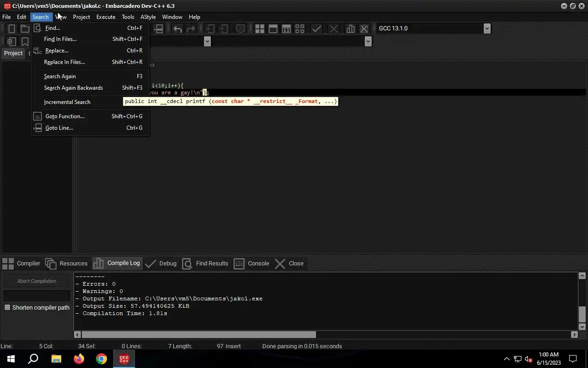Open the class browser combo box dropdown

(207, 41)
